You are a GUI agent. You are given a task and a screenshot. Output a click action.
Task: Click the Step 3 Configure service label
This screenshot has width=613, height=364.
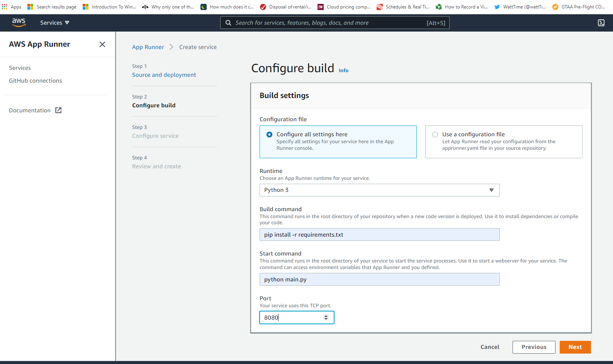tap(155, 136)
